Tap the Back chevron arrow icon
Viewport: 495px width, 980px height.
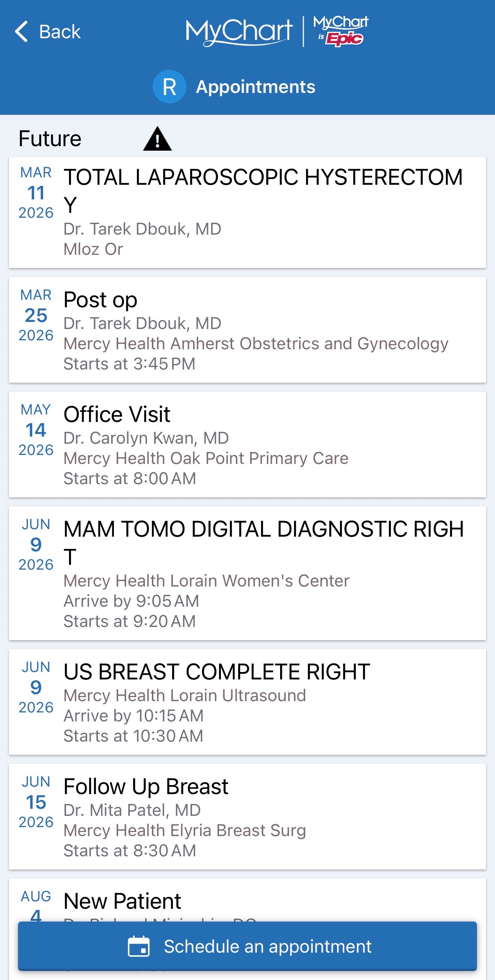tap(21, 31)
